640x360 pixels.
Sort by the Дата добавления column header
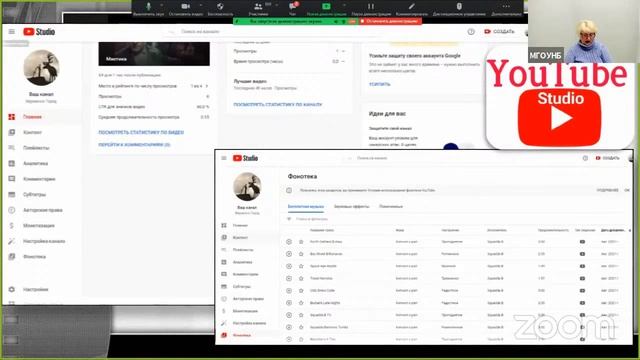[x=613, y=230]
